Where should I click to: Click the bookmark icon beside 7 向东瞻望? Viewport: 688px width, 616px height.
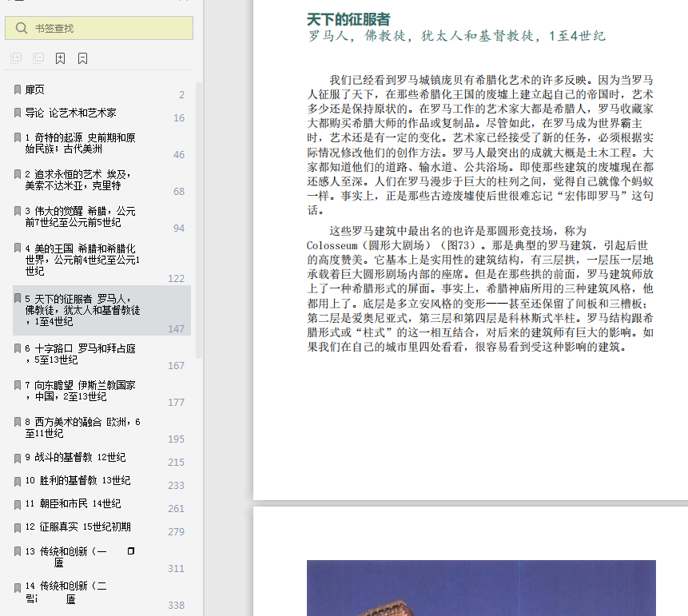pyautogui.click(x=18, y=385)
